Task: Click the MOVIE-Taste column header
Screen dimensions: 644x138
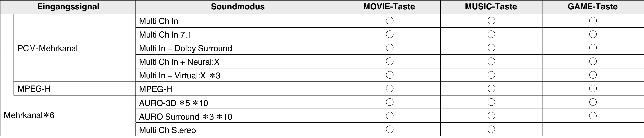Action: point(389,7)
